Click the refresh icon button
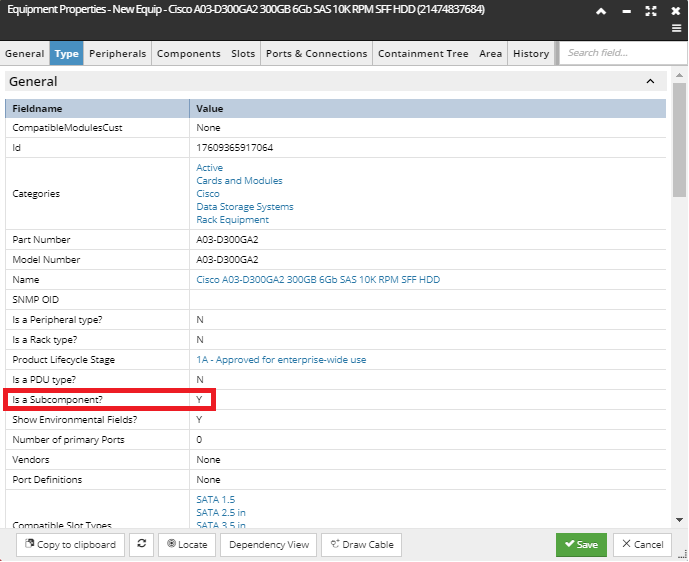 [141, 544]
